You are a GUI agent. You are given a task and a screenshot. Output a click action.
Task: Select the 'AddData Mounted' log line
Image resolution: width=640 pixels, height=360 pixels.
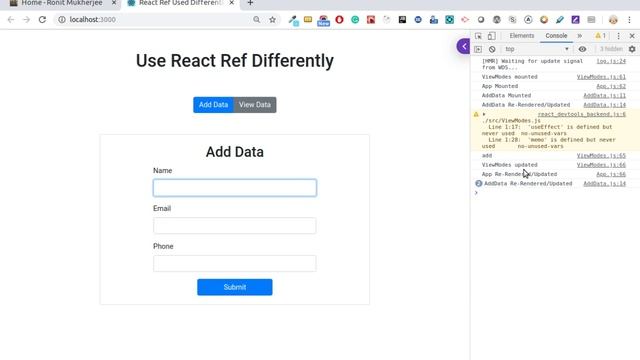point(506,96)
